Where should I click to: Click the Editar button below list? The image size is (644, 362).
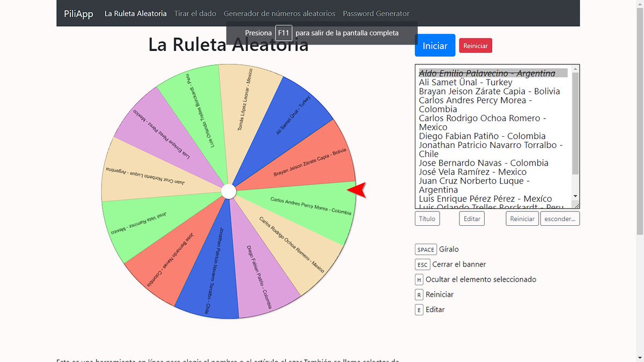472,219
